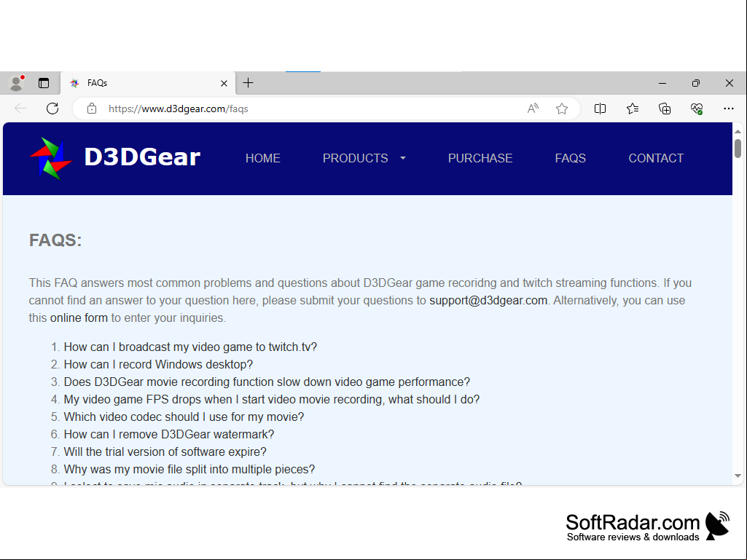Open PRODUCTS menu
Viewport: 747px width, 560px height.
tap(356, 158)
